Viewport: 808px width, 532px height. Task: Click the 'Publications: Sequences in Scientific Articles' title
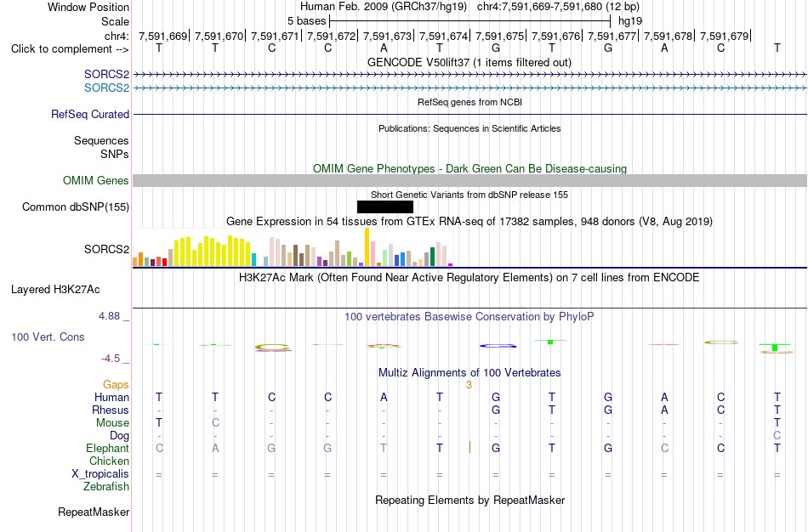pos(469,128)
